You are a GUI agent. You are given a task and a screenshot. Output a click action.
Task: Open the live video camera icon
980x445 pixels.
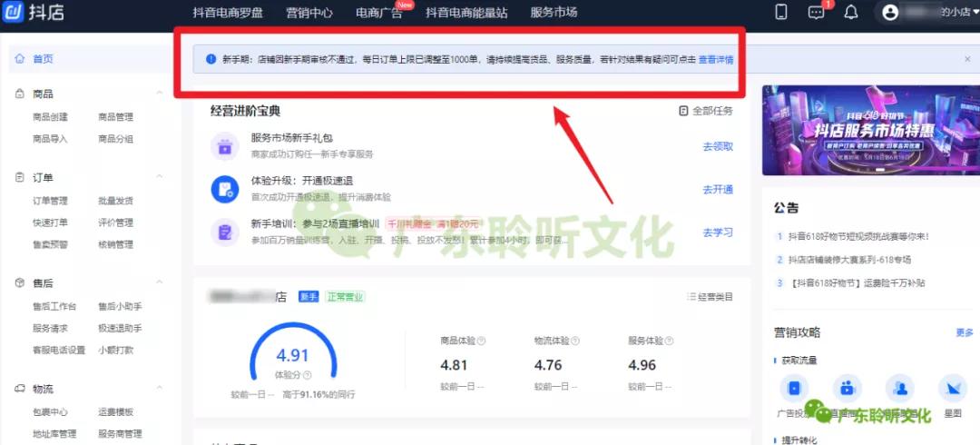pyautogui.click(x=847, y=389)
